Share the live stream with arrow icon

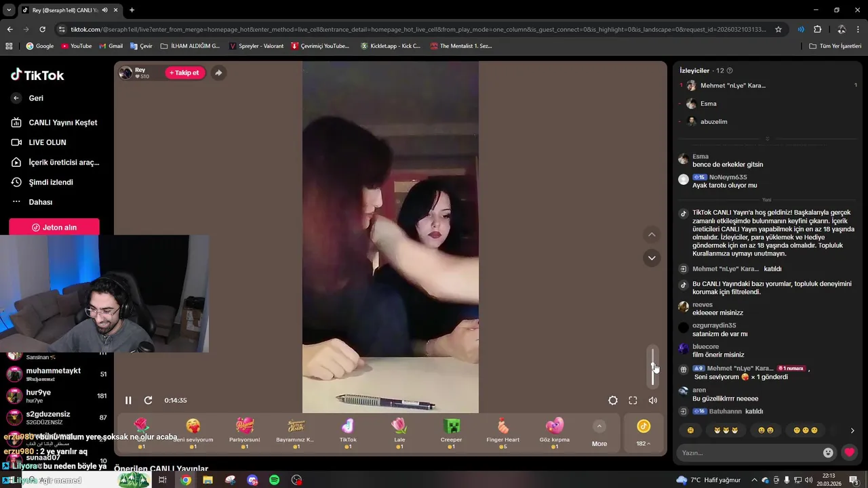click(x=218, y=73)
